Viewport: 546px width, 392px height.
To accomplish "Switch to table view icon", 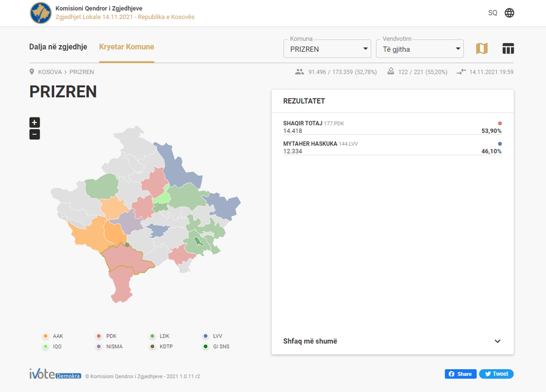I will tap(508, 48).
